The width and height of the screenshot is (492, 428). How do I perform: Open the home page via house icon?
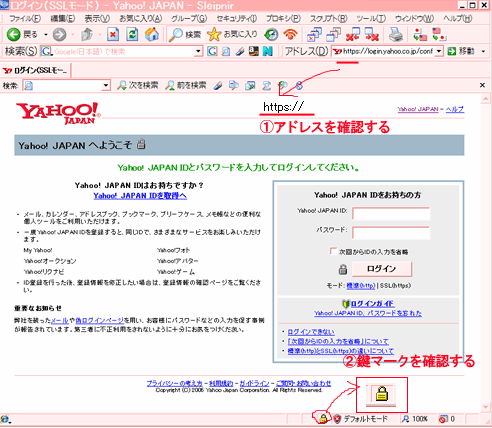point(152,34)
